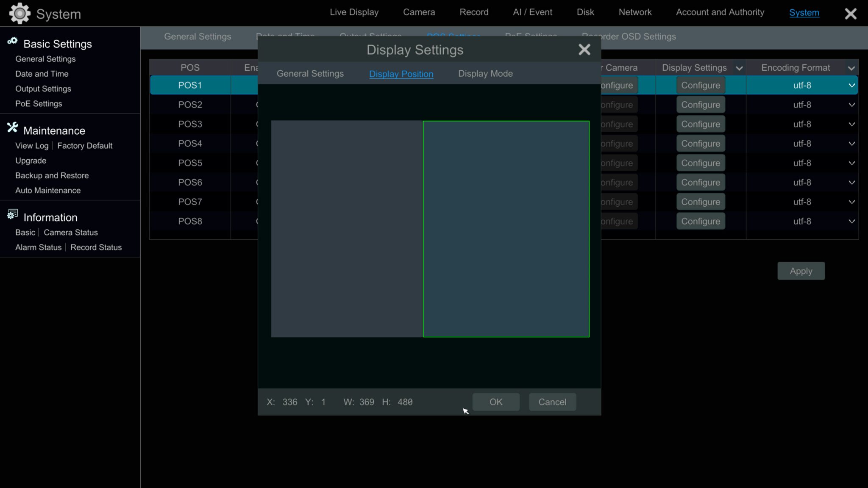Open the Encoding Format header dropdown

(851, 68)
